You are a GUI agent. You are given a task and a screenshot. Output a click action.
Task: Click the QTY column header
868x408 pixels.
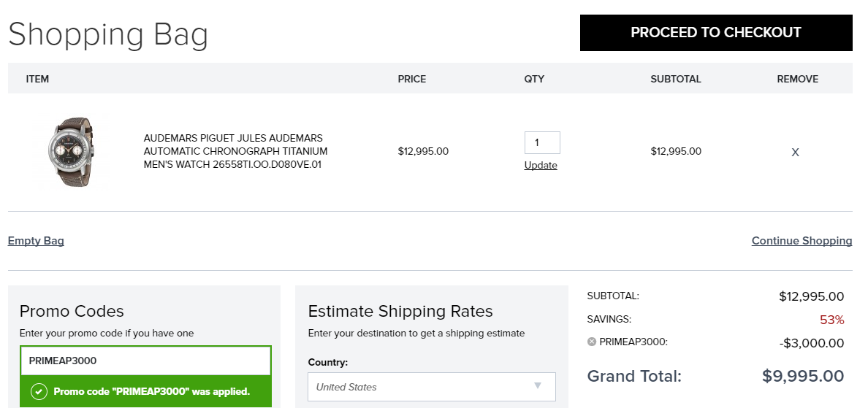pyautogui.click(x=534, y=79)
